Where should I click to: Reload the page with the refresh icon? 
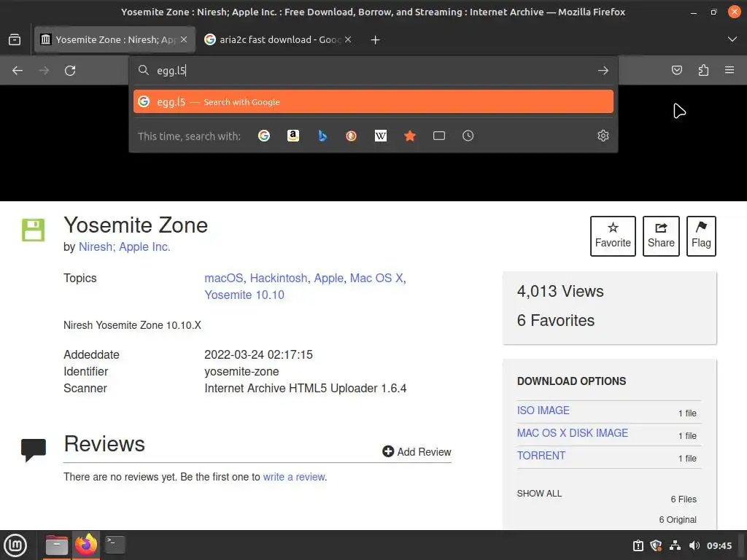70,71
